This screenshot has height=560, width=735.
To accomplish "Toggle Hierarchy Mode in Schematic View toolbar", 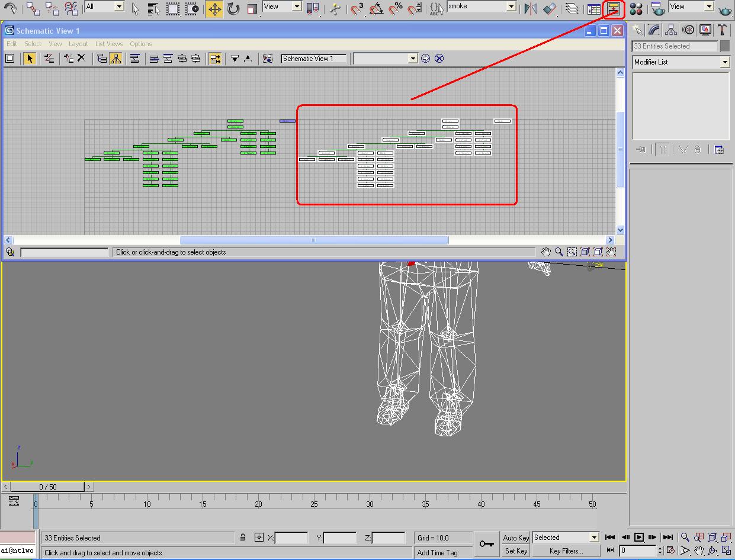I will (x=115, y=58).
